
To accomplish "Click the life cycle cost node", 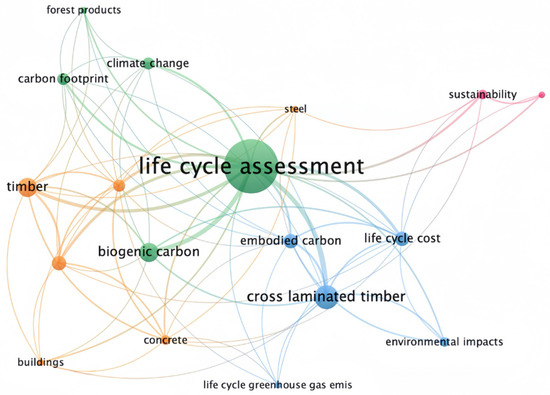I will 402,239.
